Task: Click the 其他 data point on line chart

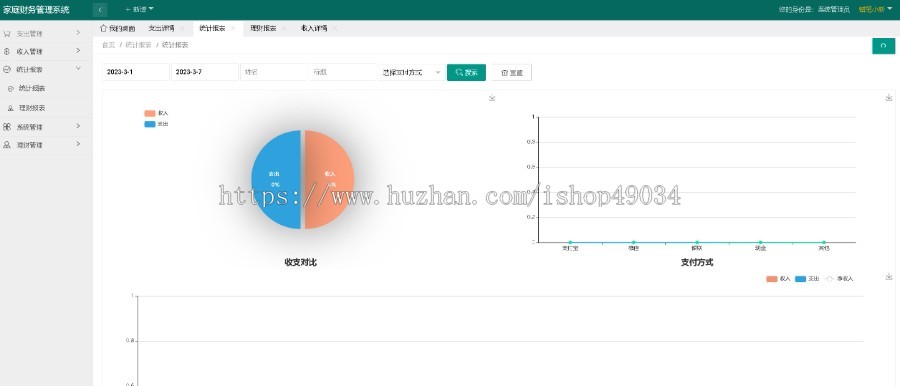Action: 824,242
